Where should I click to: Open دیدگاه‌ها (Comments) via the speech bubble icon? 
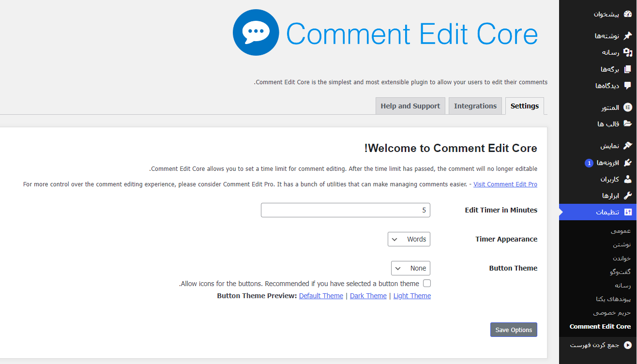click(628, 86)
